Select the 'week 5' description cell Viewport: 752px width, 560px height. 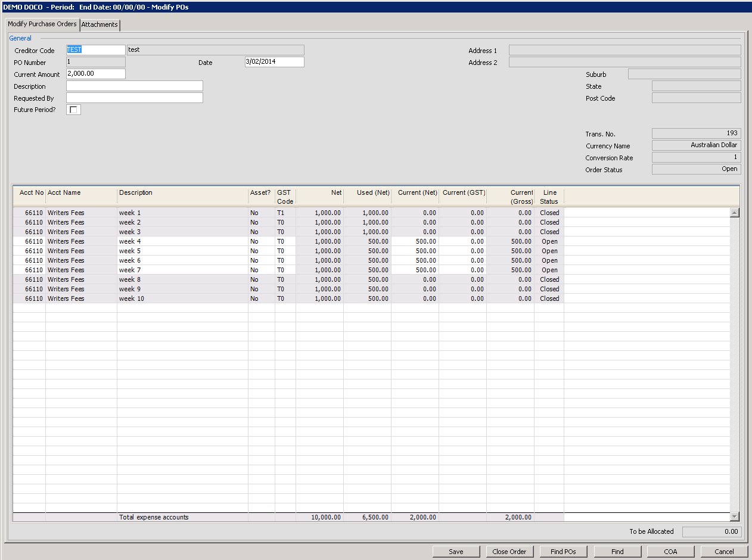pyautogui.click(x=183, y=251)
